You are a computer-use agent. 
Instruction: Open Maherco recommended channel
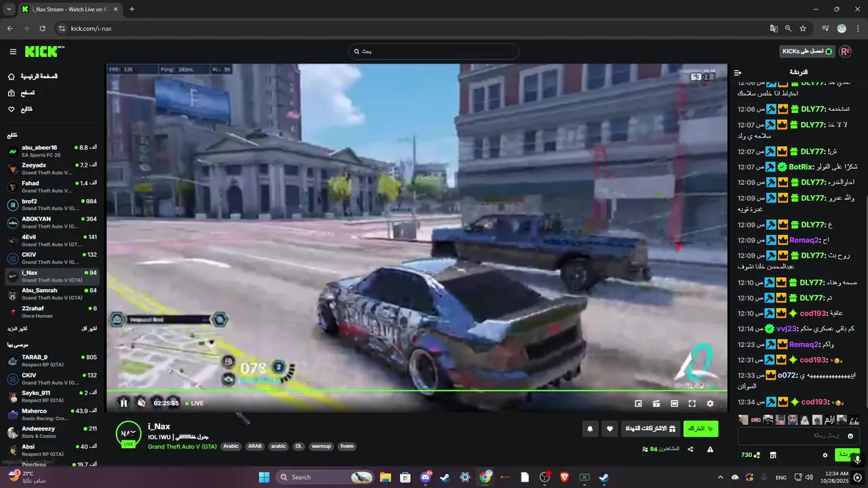pos(53,414)
